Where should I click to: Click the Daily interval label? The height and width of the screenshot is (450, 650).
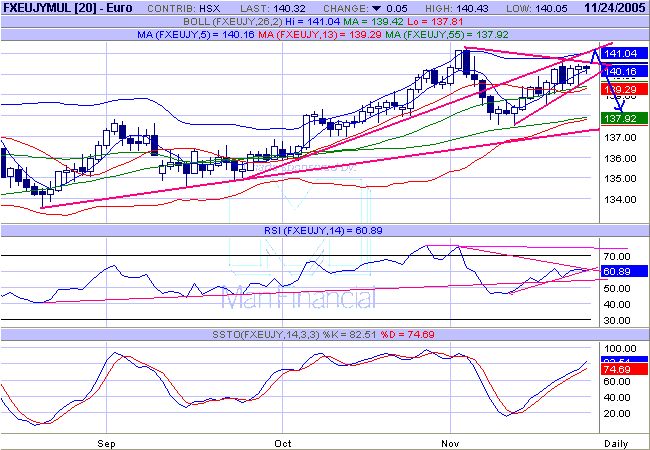[616, 443]
